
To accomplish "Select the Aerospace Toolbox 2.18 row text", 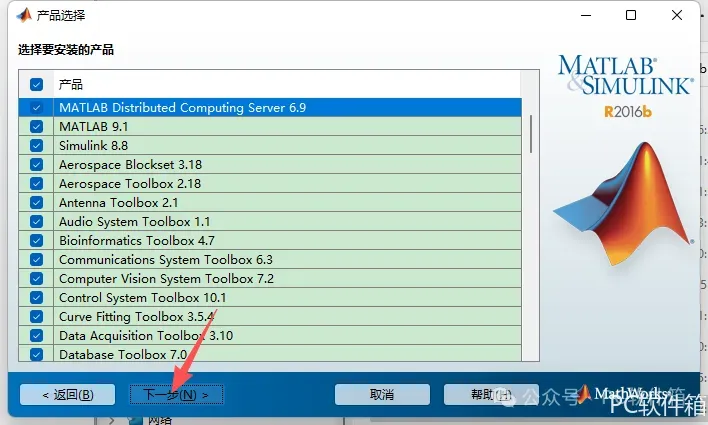I will coord(130,183).
